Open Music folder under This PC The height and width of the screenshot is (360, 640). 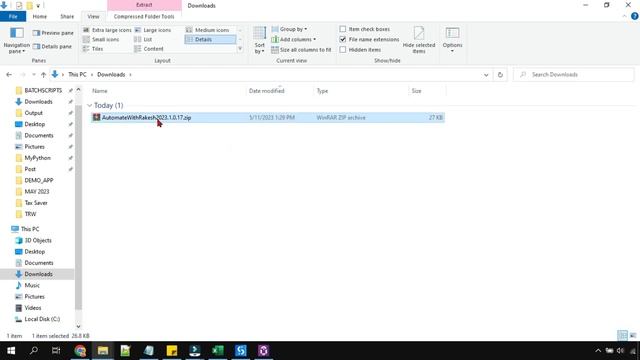[32, 285]
